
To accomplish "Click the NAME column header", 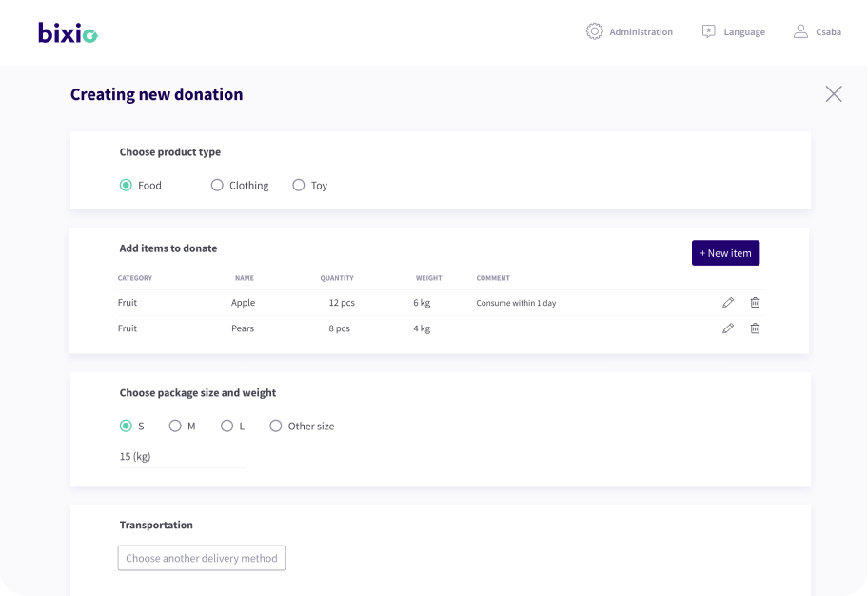I will 244,278.
